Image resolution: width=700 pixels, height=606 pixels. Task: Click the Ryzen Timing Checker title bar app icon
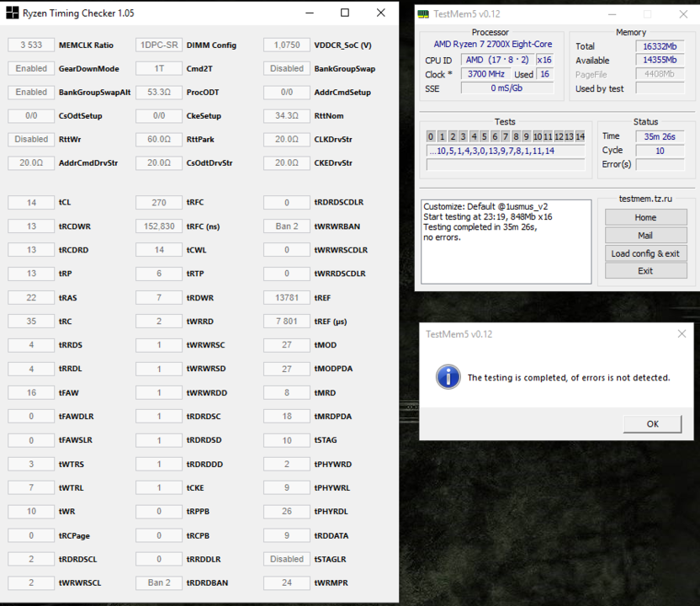tap(12, 13)
